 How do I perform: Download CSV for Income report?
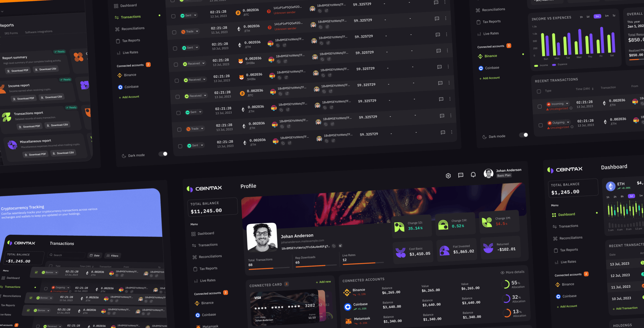pos(52,97)
